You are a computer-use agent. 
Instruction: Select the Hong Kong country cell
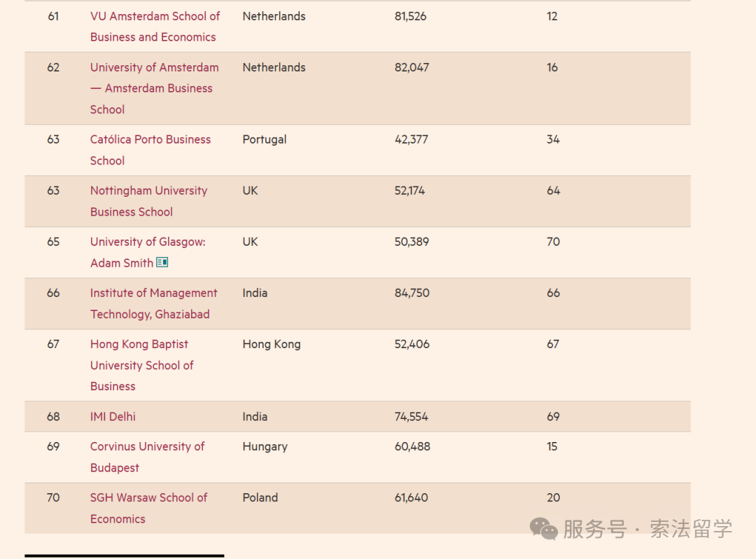click(272, 345)
